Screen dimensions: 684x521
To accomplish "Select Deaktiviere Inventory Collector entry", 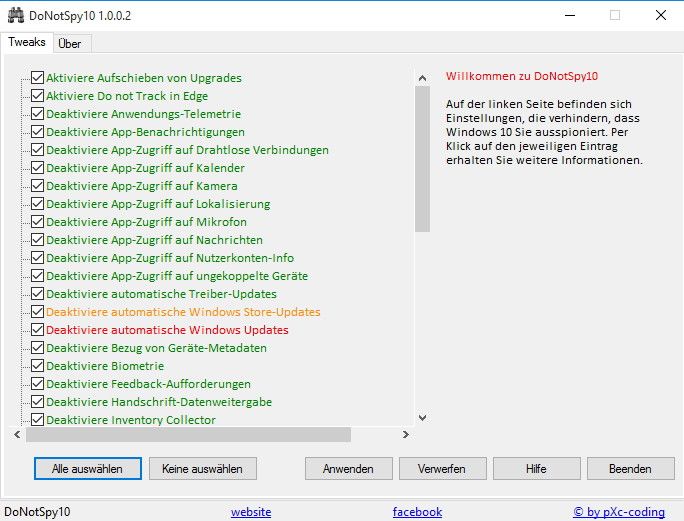I will [x=131, y=420].
